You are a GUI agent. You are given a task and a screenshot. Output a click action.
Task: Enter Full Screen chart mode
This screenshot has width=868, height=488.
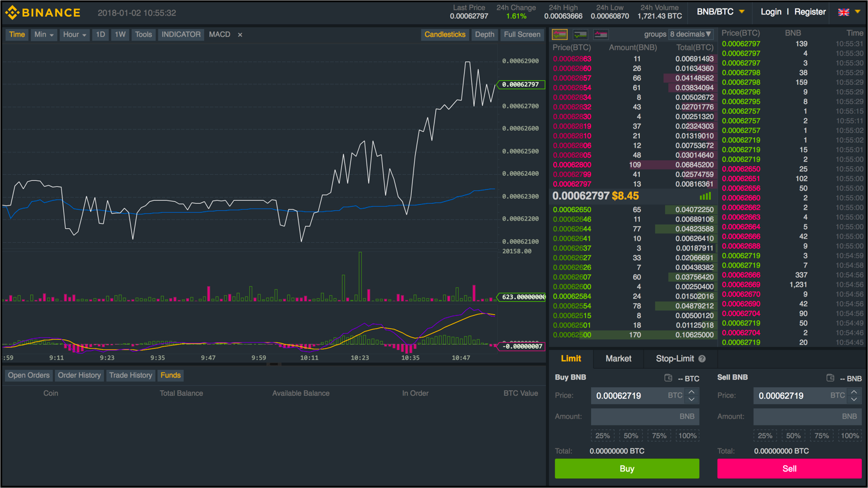(x=522, y=35)
